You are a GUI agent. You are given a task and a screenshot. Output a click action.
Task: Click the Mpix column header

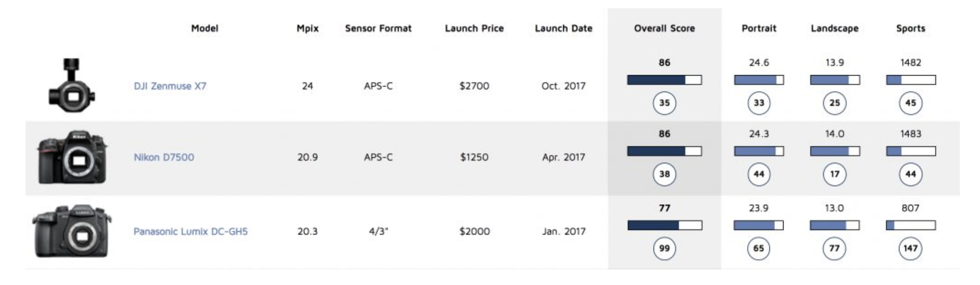tap(307, 28)
